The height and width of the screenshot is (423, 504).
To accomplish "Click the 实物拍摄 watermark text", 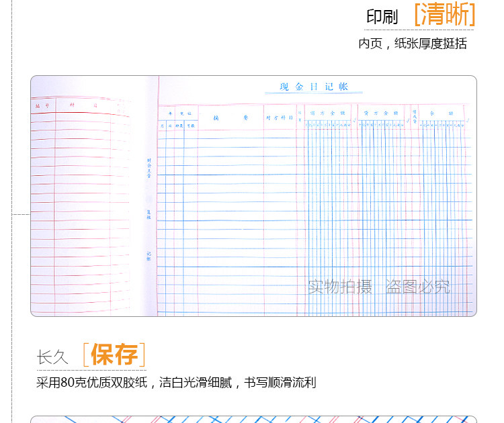I will coord(340,287).
